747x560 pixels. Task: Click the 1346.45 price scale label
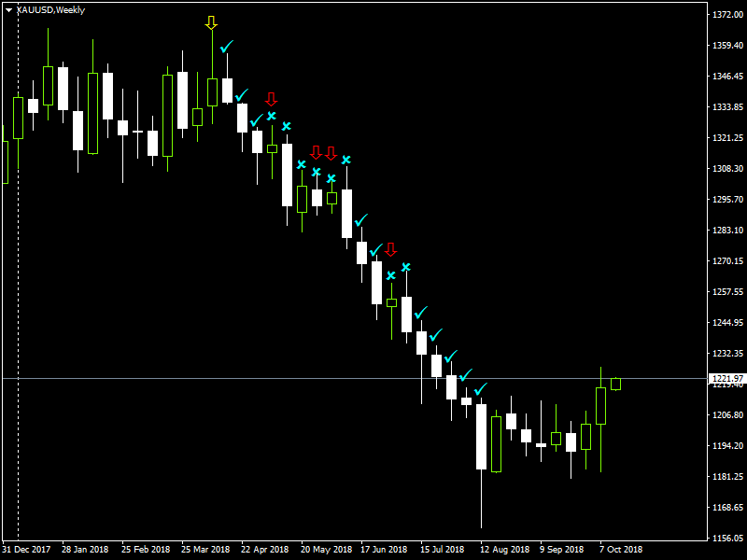point(727,77)
